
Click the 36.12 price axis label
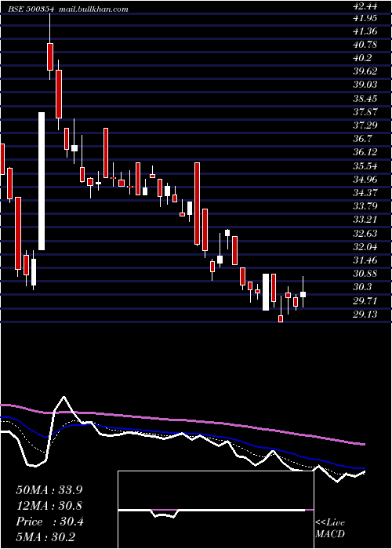[365, 152]
